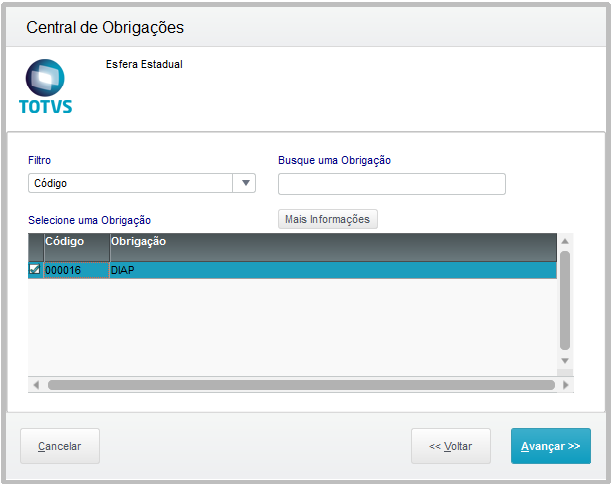This screenshot has height=486, width=613.
Task: Sort by the Código column header
Action: click(76, 242)
